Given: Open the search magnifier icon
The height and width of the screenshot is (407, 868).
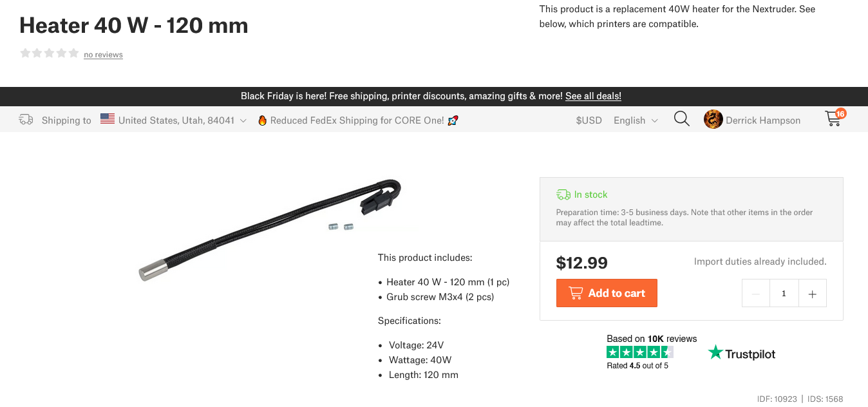Looking at the screenshot, I should point(681,119).
